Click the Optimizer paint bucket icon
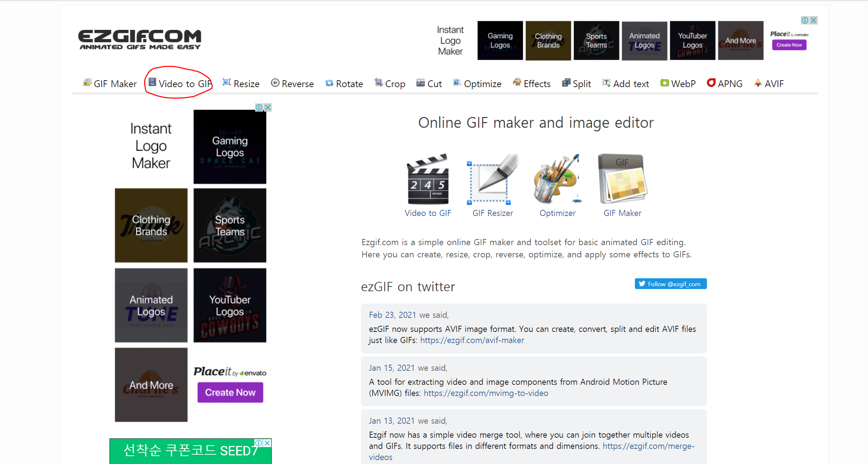Image resolution: width=868 pixels, height=464 pixels. click(557, 179)
